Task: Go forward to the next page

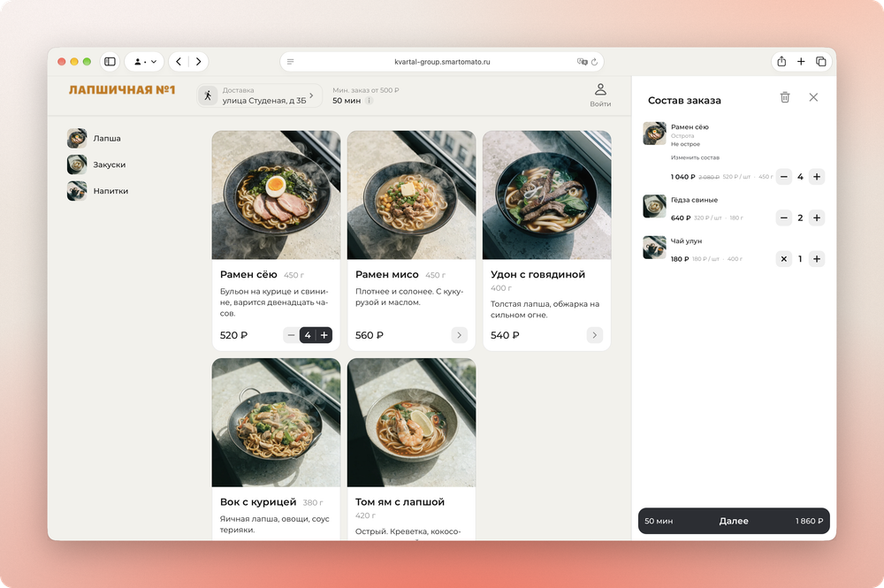Action: pos(198,61)
